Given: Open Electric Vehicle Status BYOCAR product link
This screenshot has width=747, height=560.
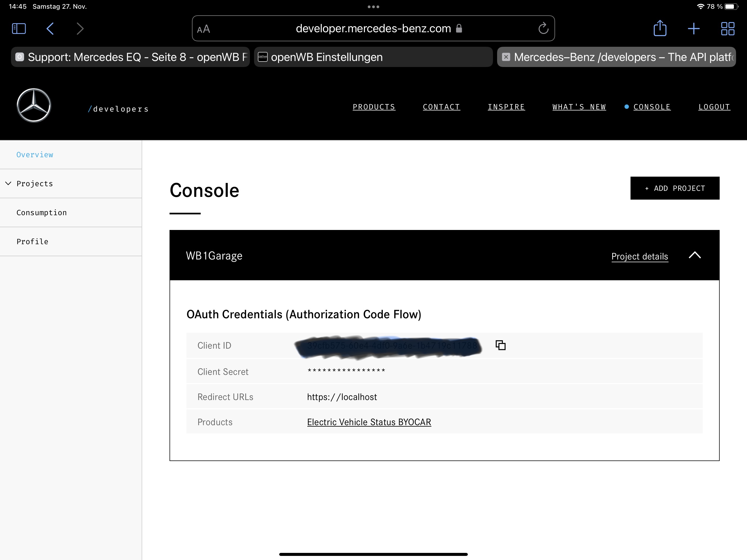Looking at the screenshot, I should pos(369,422).
